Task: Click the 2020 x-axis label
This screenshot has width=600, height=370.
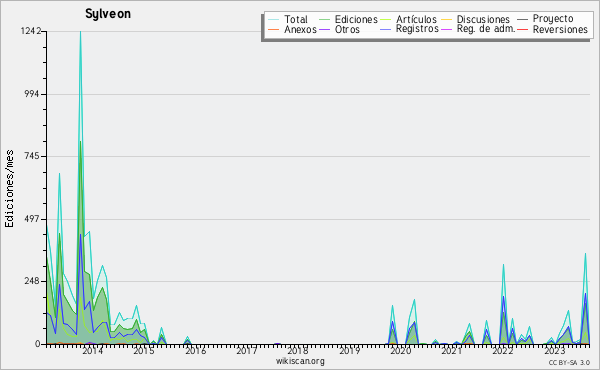Action: tap(400, 350)
